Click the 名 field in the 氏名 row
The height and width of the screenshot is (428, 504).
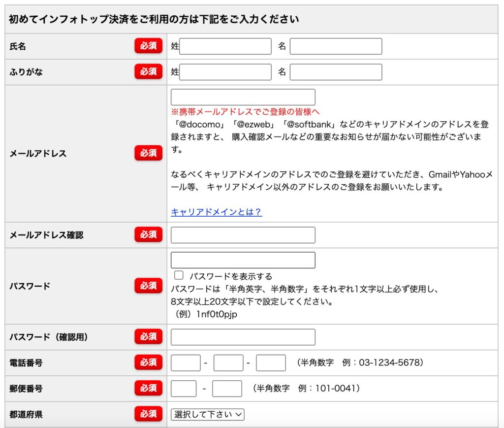[336, 46]
